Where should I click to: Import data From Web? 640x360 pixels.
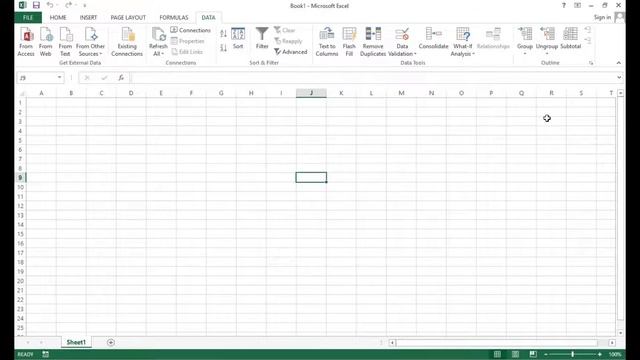[46, 42]
